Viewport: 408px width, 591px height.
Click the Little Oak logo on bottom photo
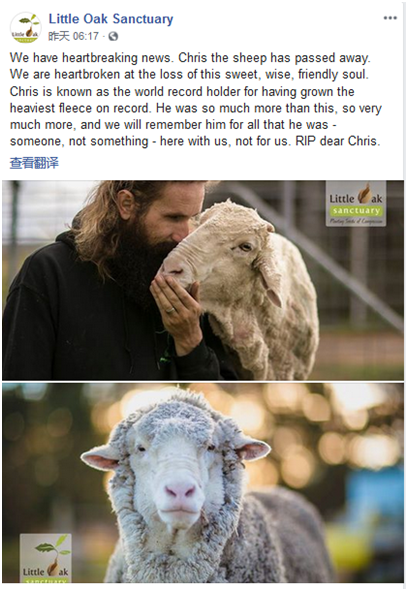point(46,558)
